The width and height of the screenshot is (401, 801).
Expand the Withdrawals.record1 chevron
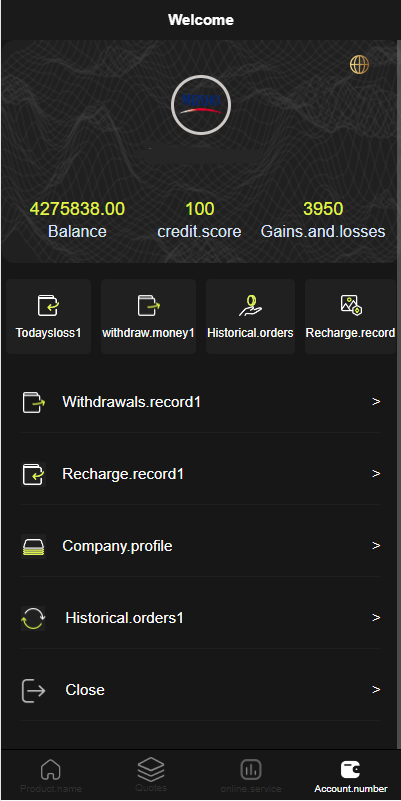(x=376, y=402)
